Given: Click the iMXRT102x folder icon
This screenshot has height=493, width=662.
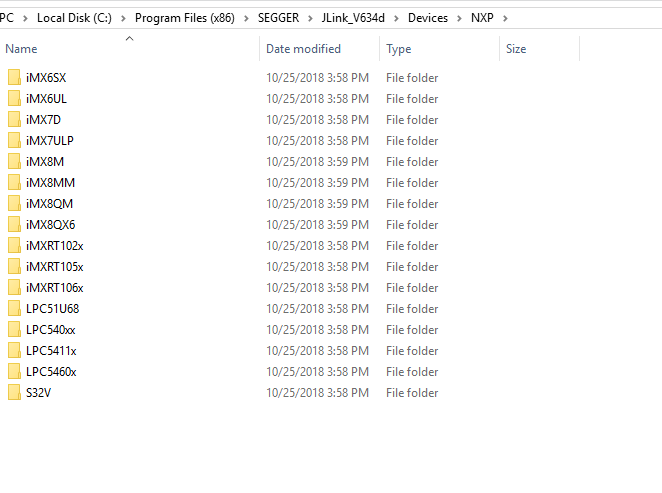Looking at the screenshot, I should 14,245.
